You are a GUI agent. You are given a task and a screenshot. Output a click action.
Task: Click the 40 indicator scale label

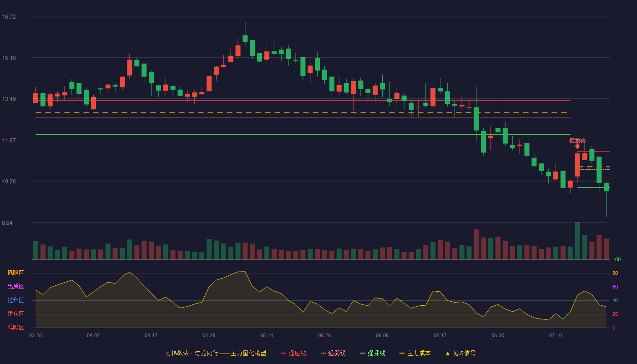point(615,300)
